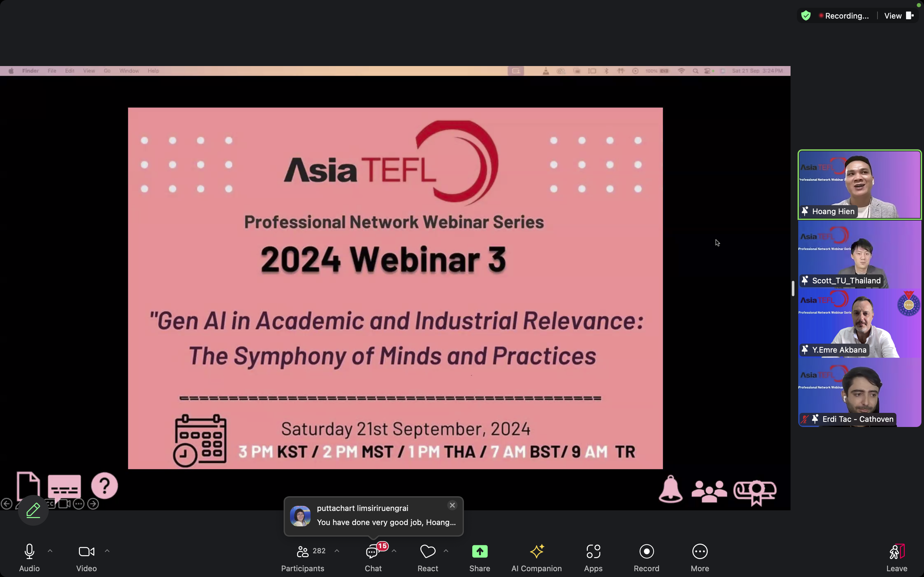Dismiss puttachart's chat notification
The width and height of the screenshot is (924, 577).
[x=452, y=505]
